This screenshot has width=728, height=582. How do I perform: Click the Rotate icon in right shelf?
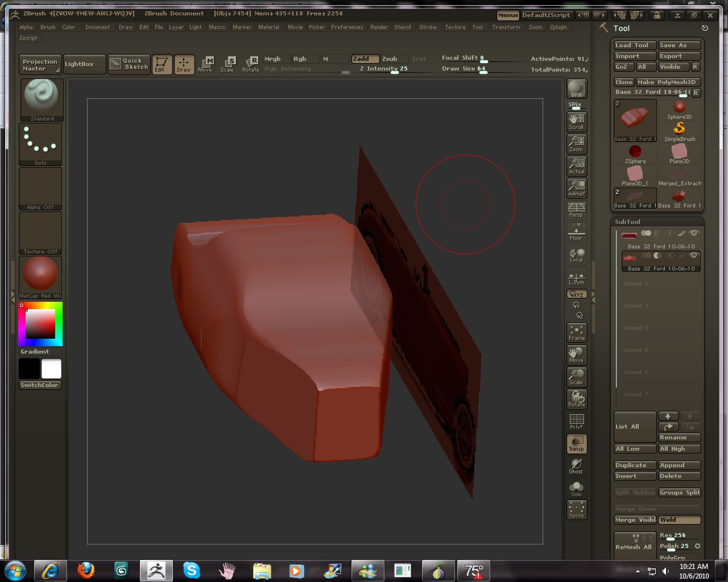coord(577,399)
